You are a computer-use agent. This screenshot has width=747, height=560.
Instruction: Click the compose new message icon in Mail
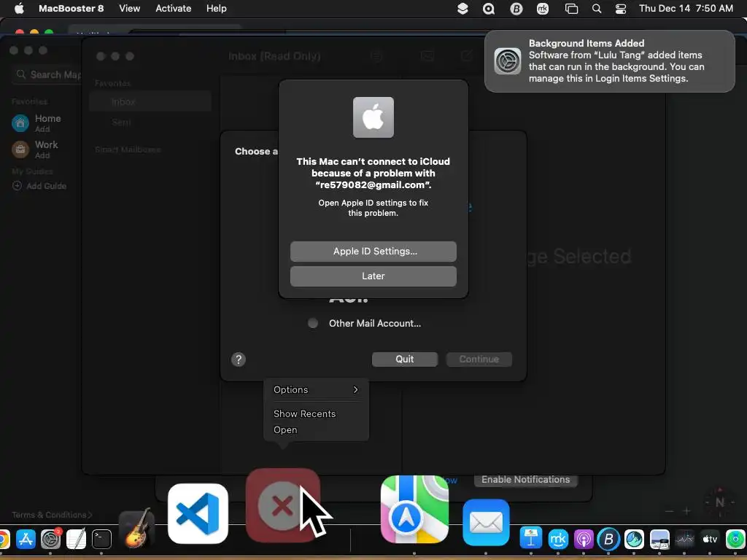point(466,56)
